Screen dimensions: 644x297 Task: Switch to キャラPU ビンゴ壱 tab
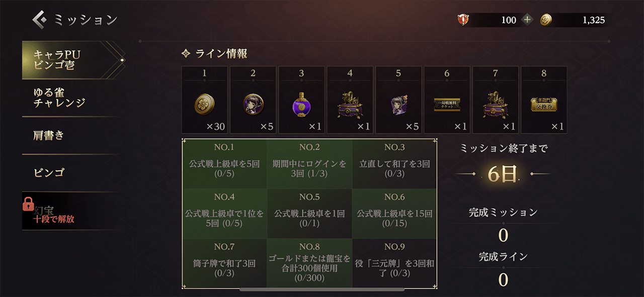coord(71,60)
